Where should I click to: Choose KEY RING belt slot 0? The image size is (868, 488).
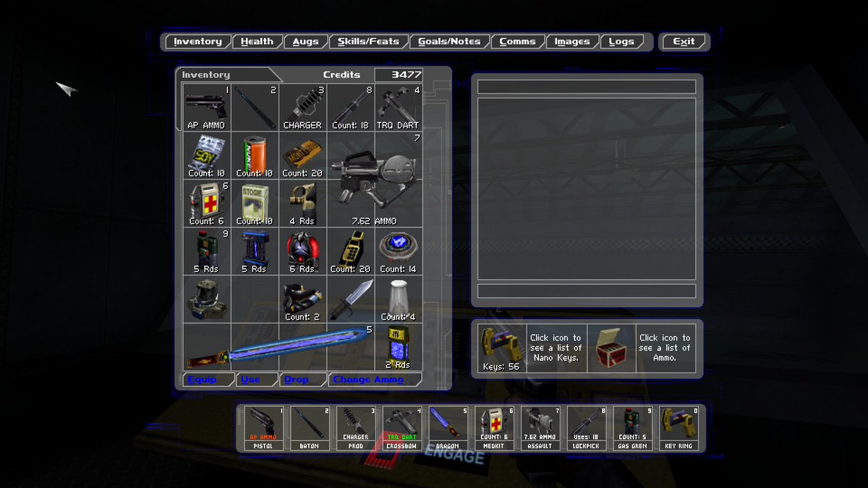(x=678, y=428)
